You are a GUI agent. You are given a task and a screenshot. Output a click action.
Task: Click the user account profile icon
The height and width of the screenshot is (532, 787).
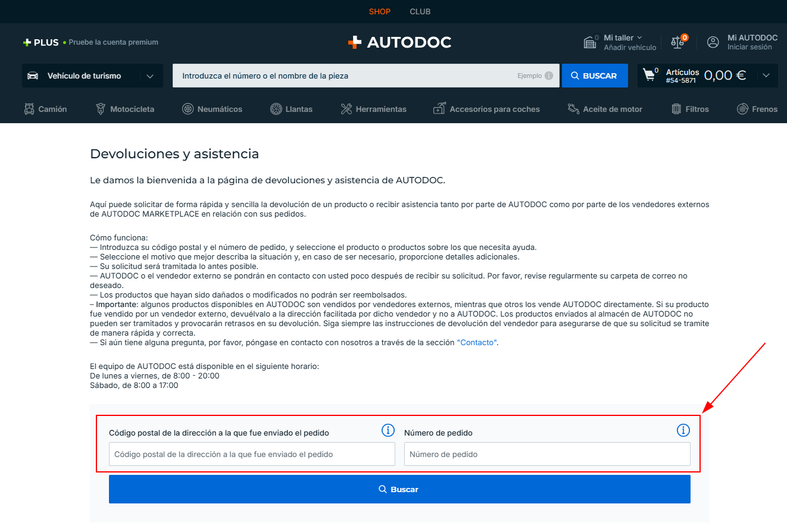point(713,42)
